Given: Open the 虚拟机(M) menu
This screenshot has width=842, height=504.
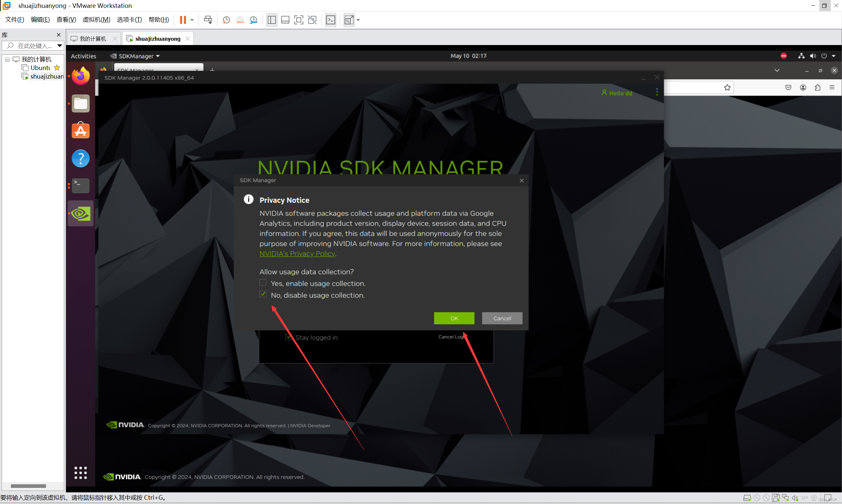Looking at the screenshot, I should (x=96, y=19).
